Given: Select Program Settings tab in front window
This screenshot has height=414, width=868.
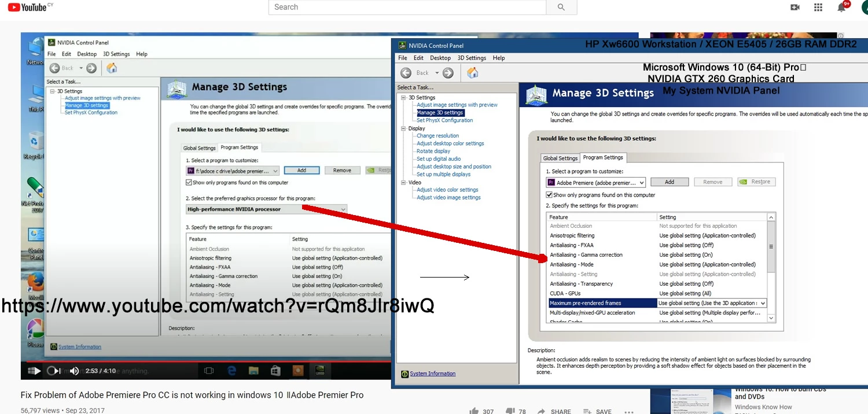Looking at the screenshot, I should pos(603,157).
